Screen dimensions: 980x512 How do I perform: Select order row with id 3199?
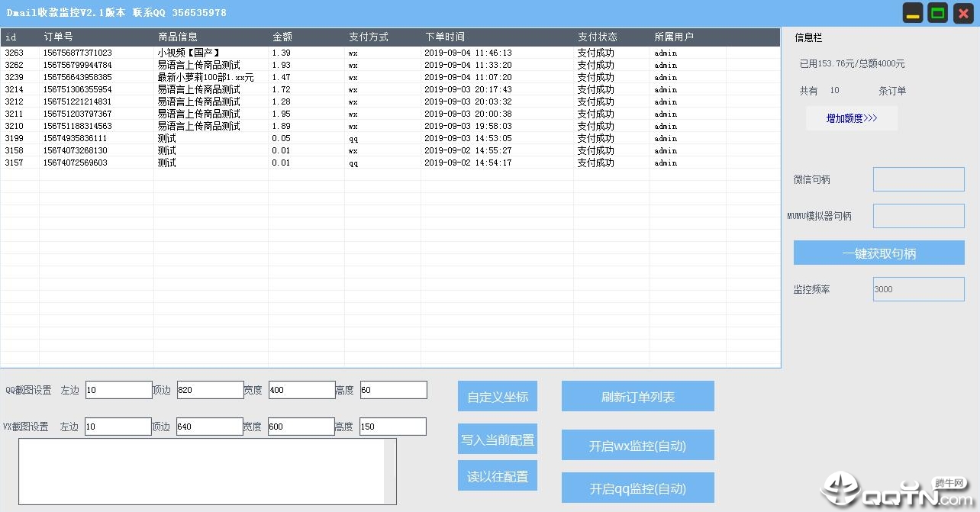(x=390, y=138)
